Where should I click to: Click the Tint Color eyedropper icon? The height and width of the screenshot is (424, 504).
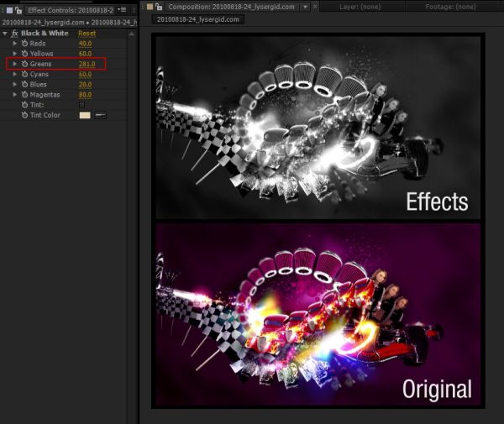pyautogui.click(x=100, y=115)
